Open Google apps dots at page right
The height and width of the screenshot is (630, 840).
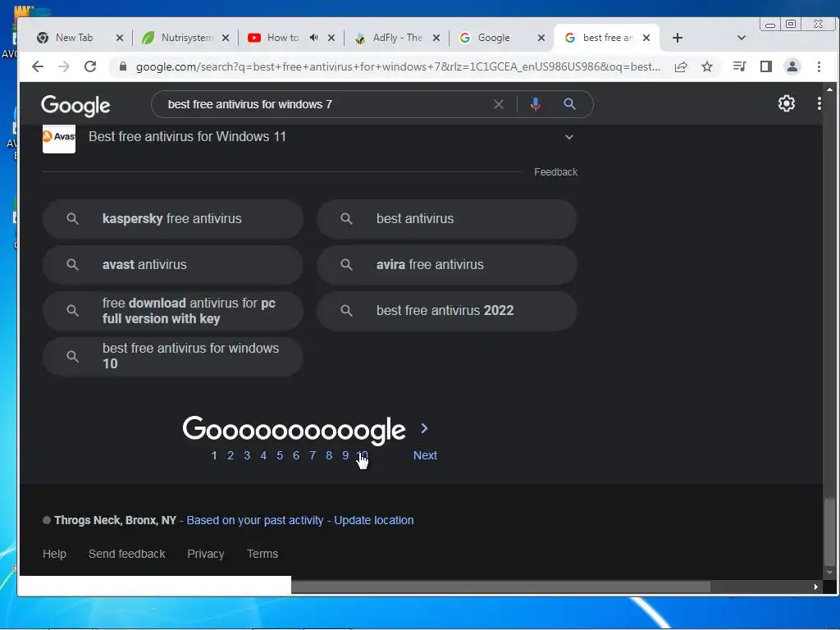tap(819, 103)
